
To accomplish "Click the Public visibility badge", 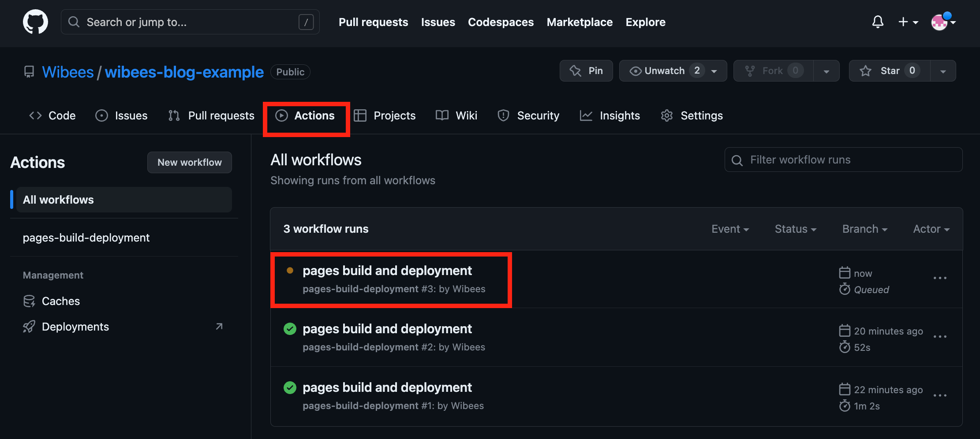I will point(290,72).
